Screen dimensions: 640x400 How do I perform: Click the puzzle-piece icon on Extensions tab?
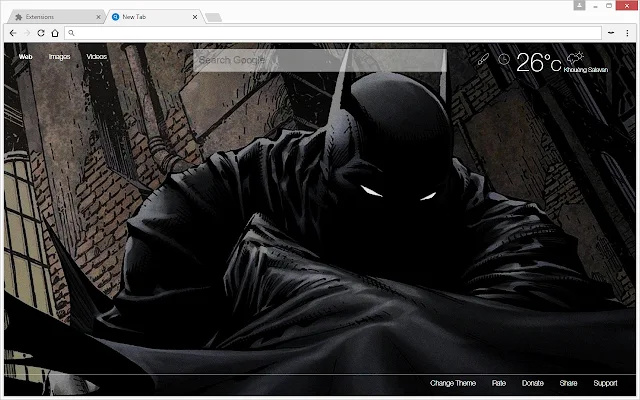coord(18,17)
